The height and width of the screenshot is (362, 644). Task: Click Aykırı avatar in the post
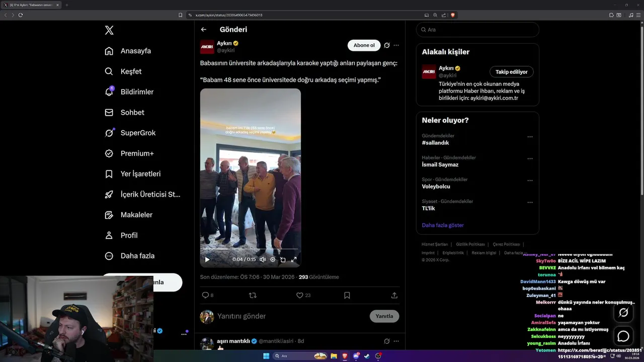click(207, 47)
